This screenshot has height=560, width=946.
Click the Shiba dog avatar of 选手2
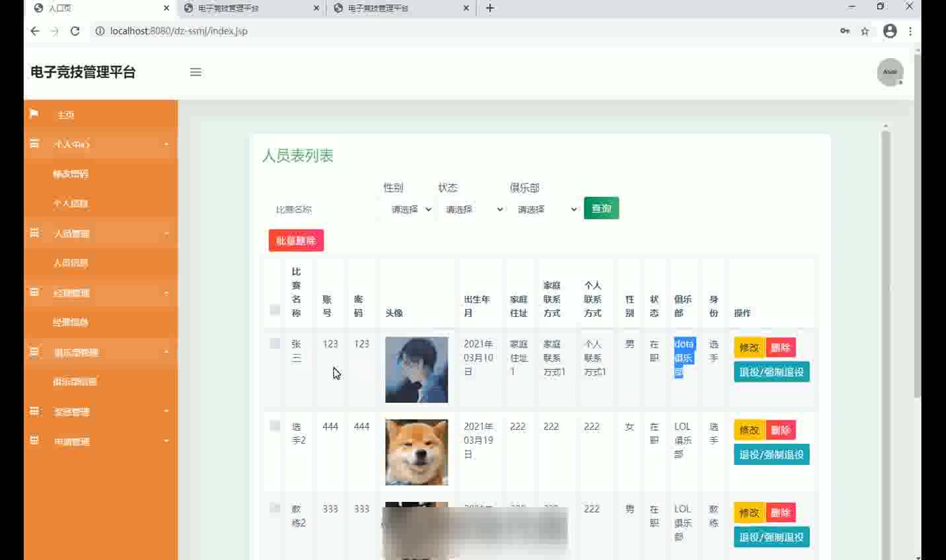[x=416, y=452]
